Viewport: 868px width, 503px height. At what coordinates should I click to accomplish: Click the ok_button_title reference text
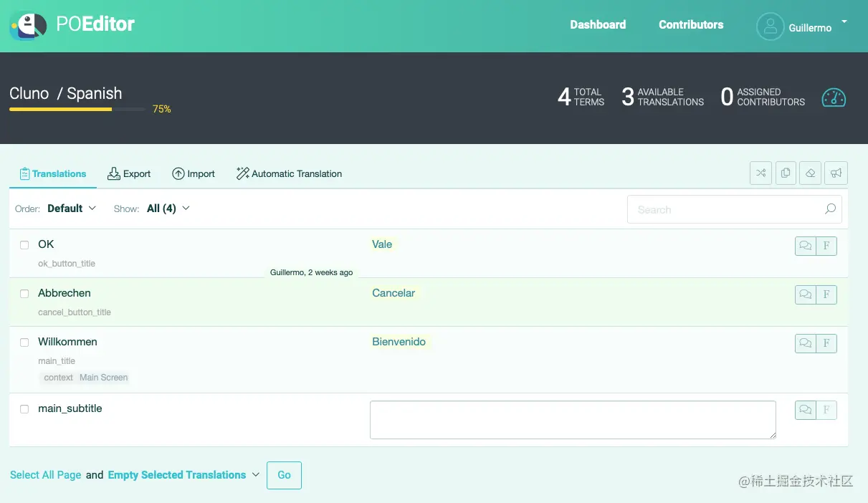point(67,264)
